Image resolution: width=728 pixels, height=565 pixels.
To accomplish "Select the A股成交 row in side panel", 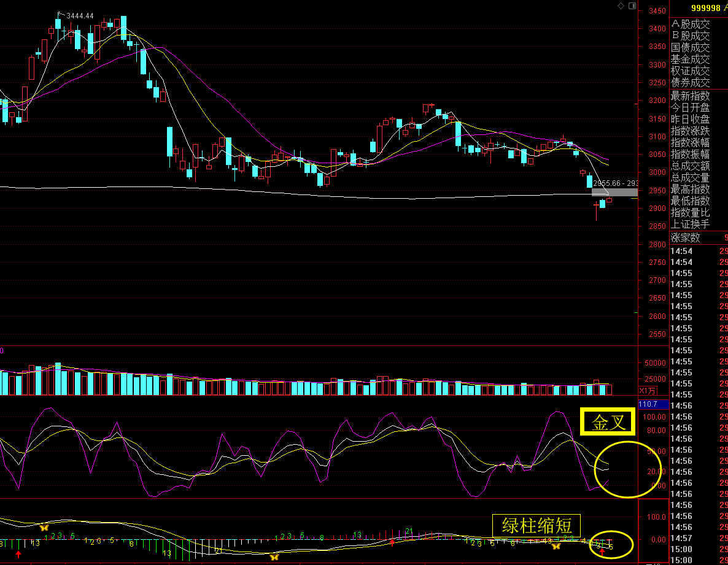I will coord(691,25).
